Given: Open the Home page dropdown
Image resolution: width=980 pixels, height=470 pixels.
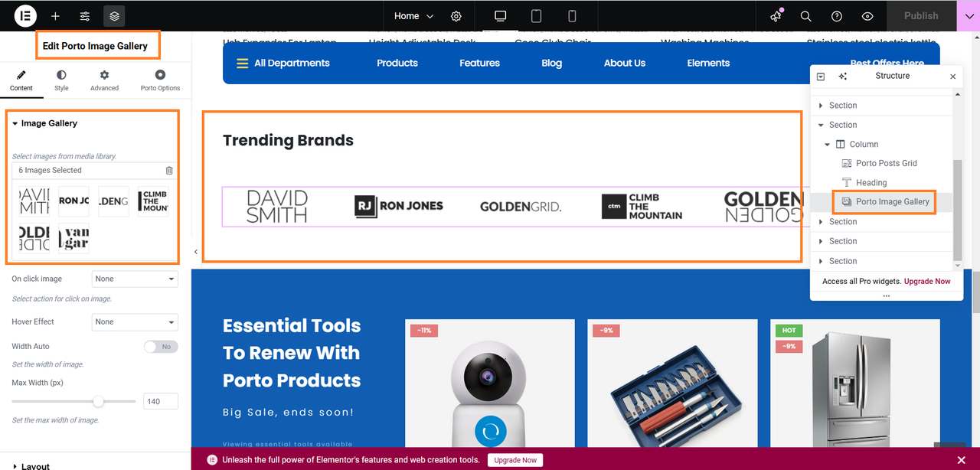Looking at the screenshot, I should (x=413, y=16).
